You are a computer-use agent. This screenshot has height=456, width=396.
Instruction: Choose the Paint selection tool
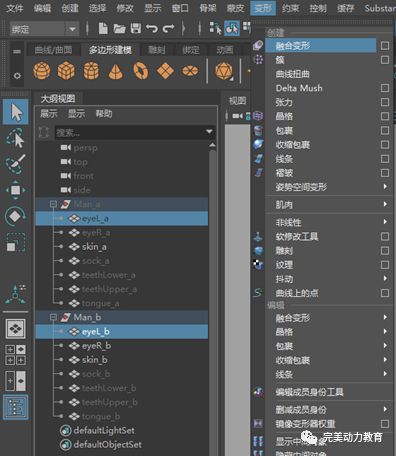(x=15, y=164)
